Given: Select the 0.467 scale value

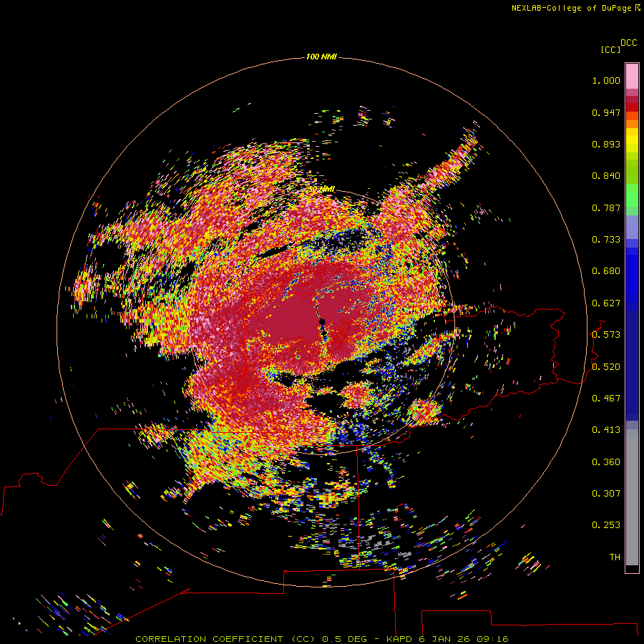Looking at the screenshot, I should [x=606, y=399].
